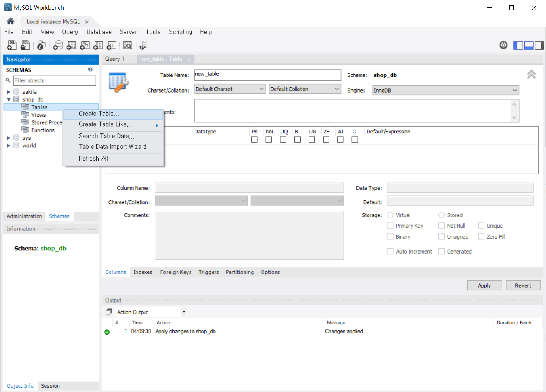
Task: Toggle the left sidebar panel icon
Action: (518, 46)
